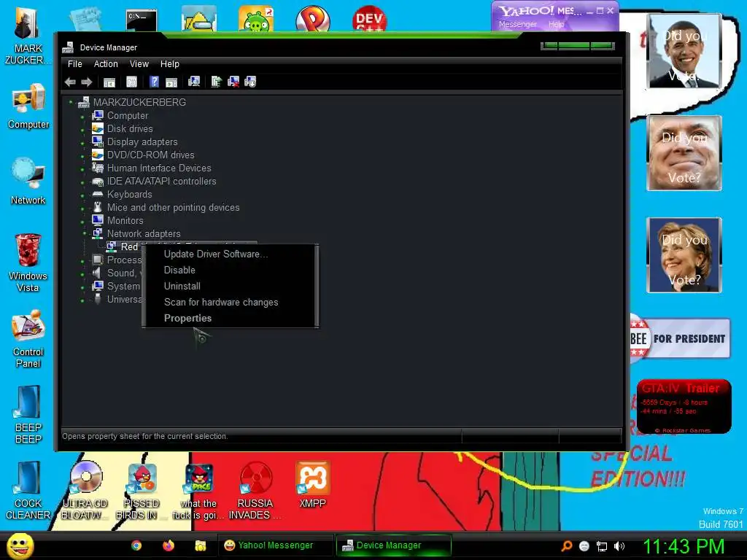Click the Device Manager title bar icon
The width and height of the screenshot is (747, 560).
click(68, 47)
